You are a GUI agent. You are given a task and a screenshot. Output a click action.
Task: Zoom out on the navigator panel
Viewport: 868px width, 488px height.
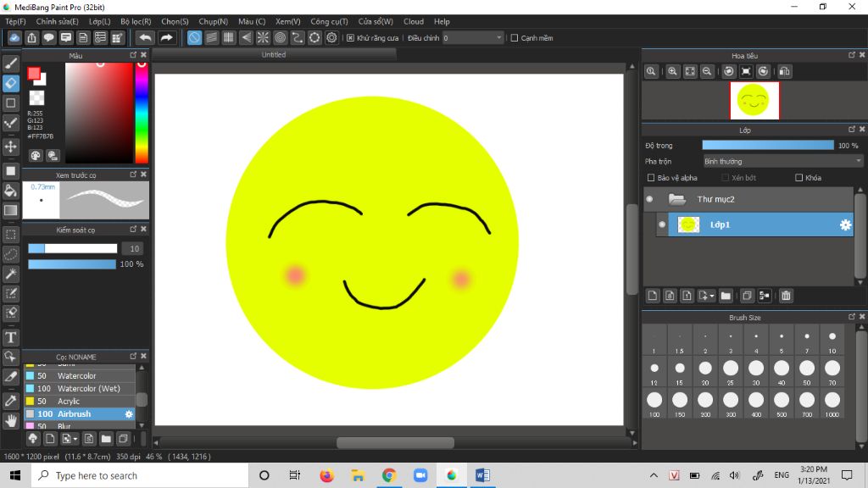click(x=707, y=71)
